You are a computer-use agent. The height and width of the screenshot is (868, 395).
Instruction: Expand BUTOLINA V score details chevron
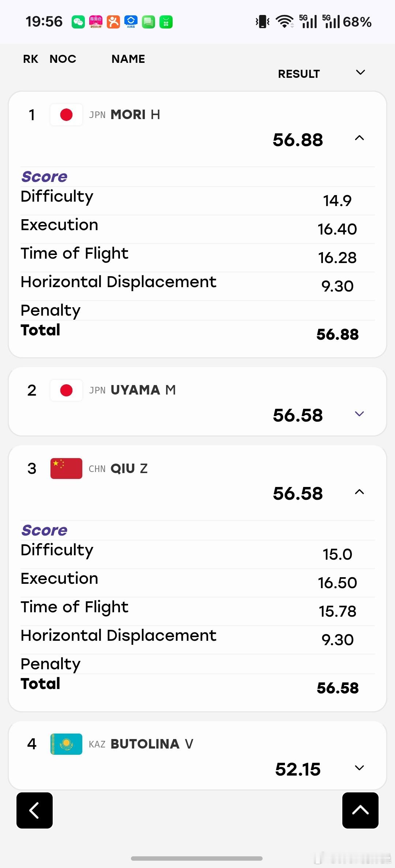(x=360, y=768)
